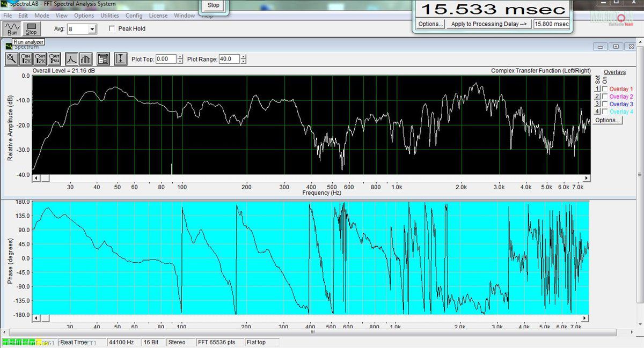644x348 pixels.
Task: Set overlay 1 with the Set button
Action: click(598, 89)
